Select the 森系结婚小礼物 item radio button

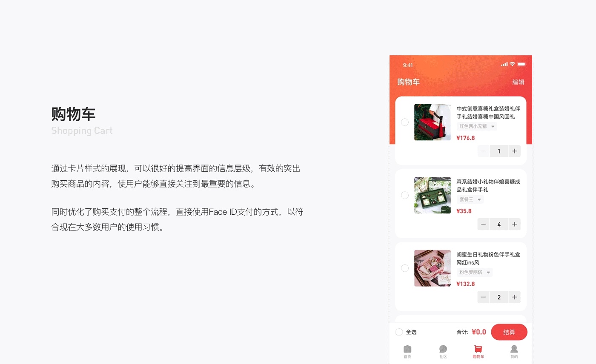click(x=405, y=195)
